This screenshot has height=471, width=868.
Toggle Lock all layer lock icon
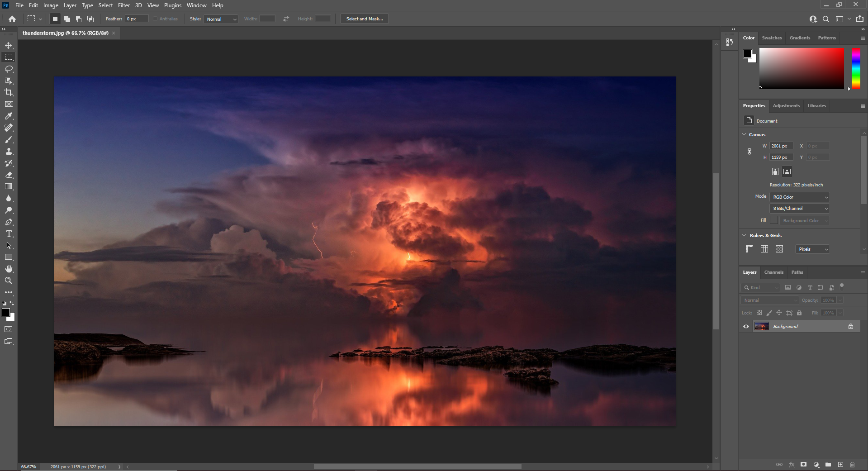pos(799,313)
